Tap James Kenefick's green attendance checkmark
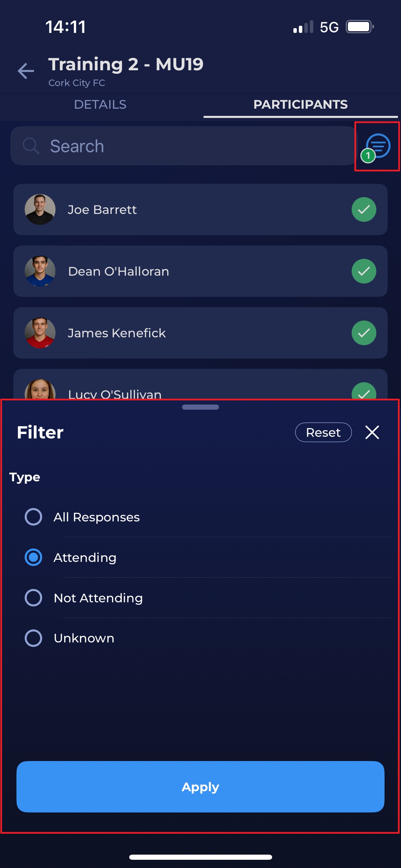This screenshot has height=868, width=401. pos(364,333)
